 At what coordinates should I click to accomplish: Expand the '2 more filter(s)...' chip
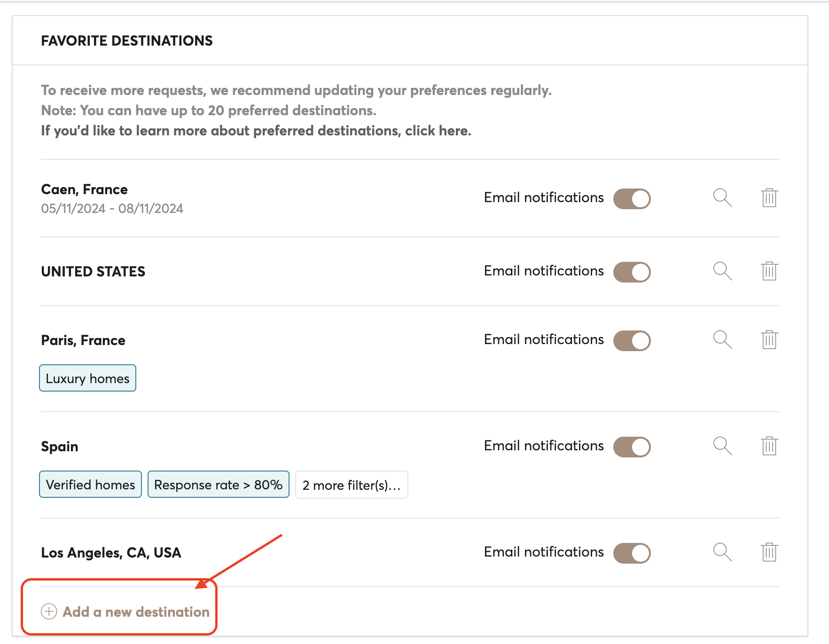[x=352, y=485]
